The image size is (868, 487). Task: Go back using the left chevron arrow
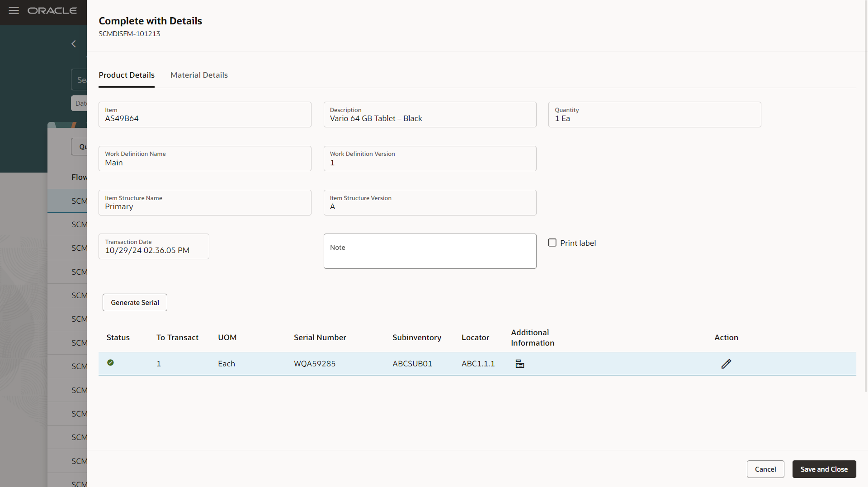tap(74, 44)
